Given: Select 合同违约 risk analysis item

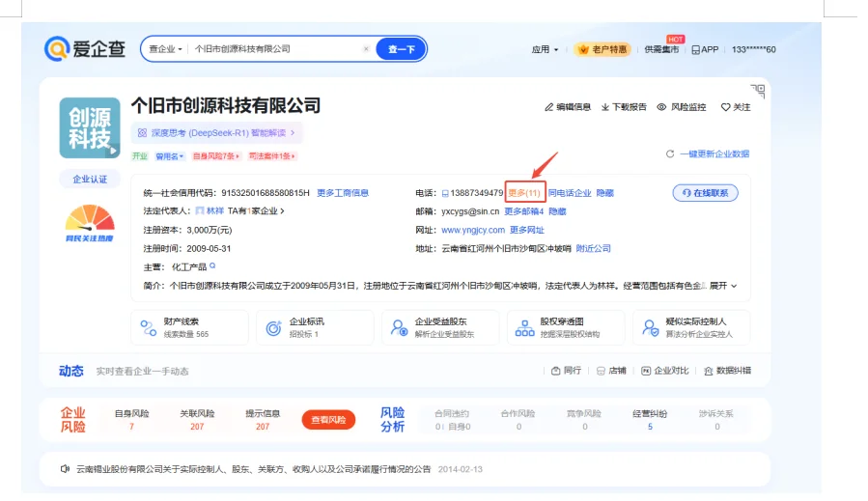Looking at the screenshot, I should tap(452, 420).
